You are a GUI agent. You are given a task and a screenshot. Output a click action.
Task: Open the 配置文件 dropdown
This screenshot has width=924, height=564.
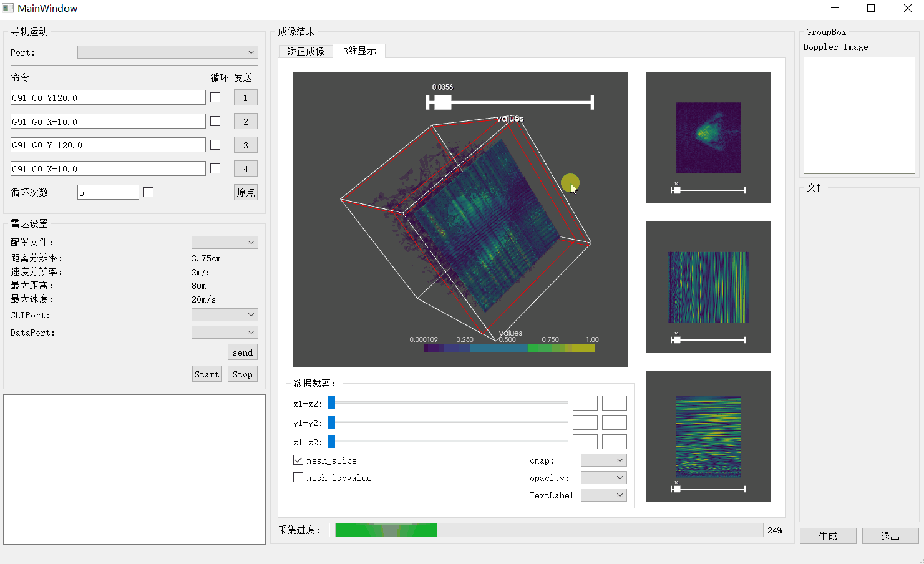[225, 242]
